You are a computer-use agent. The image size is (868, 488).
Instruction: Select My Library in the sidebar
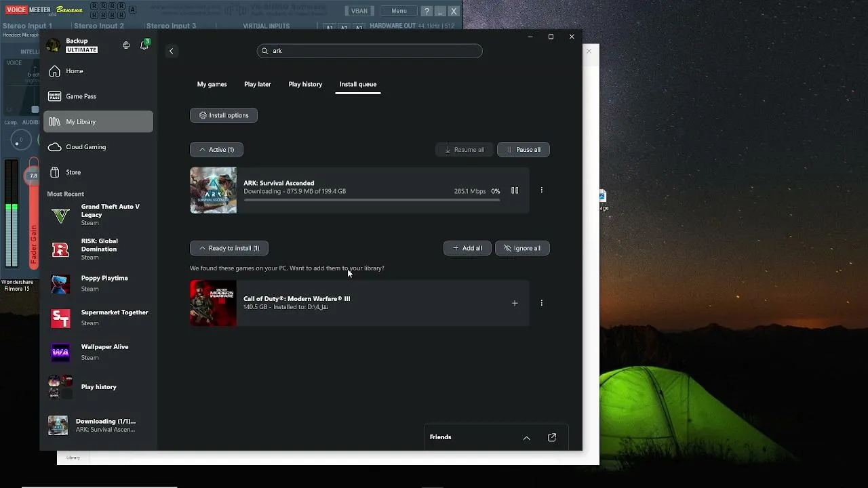[98, 122]
